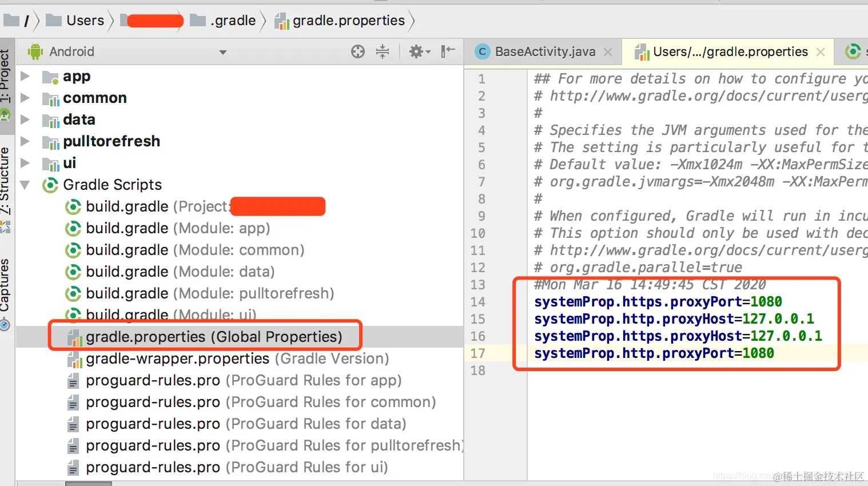This screenshot has width=868, height=486.
Task: Open the Captures tool window from the sidebar
Action: [8, 283]
